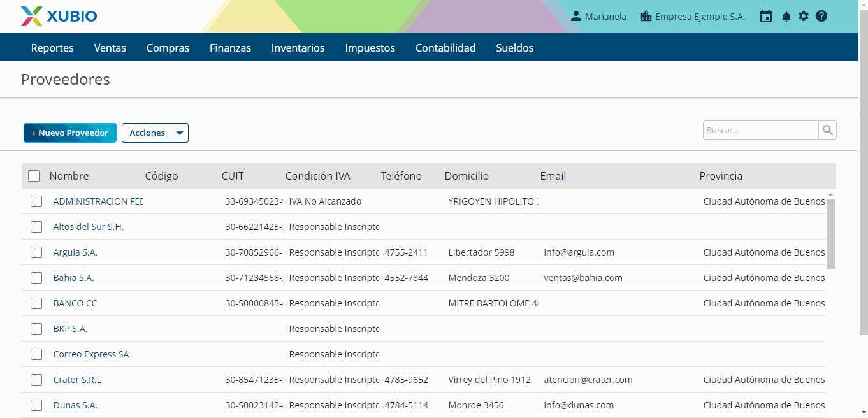The height and width of the screenshot is (418, 868).
Task: Click the company building icon
Action: (646, 17)
